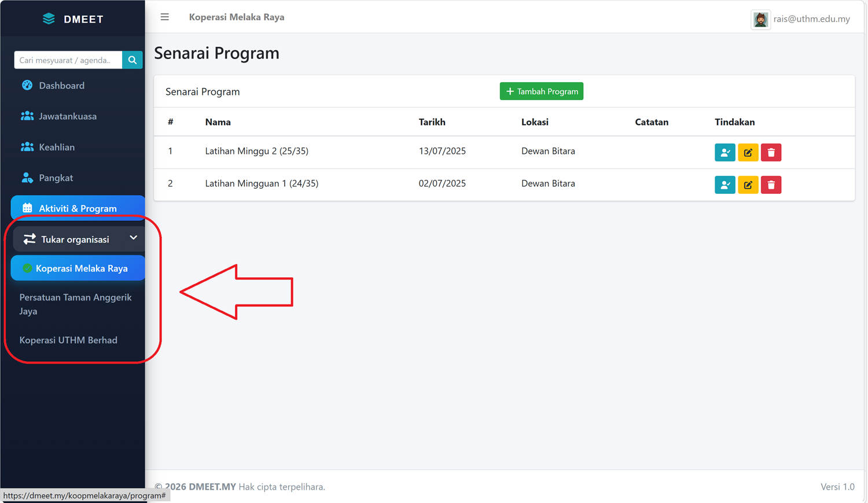Open attendance for Latihan Mingguan 1
868x503 pixels.
(x=725, y=185)
